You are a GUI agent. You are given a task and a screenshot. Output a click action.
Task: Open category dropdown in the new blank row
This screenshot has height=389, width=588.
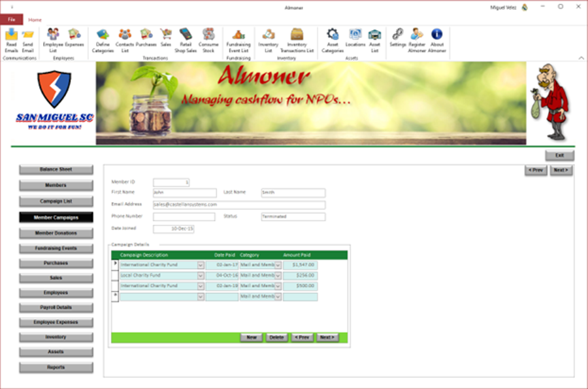click(278, 297)
